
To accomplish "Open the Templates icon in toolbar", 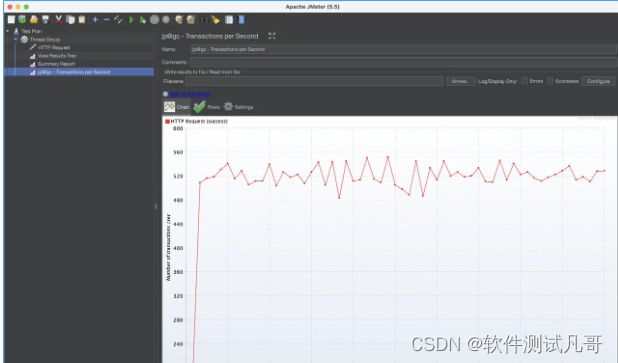I will 22,19.
